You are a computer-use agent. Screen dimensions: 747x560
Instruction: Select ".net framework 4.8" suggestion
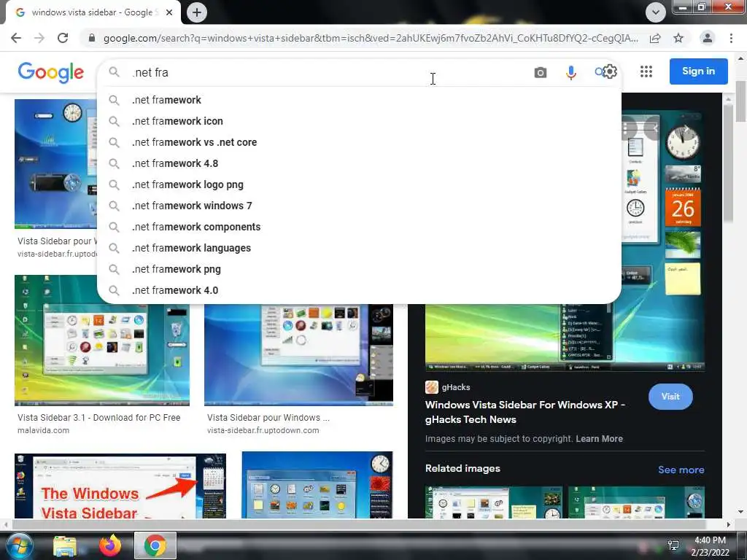tap(359, 163)
